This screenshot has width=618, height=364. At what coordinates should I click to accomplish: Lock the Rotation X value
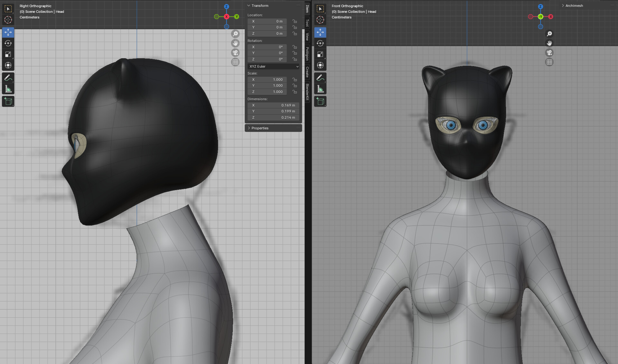[295, 47]
